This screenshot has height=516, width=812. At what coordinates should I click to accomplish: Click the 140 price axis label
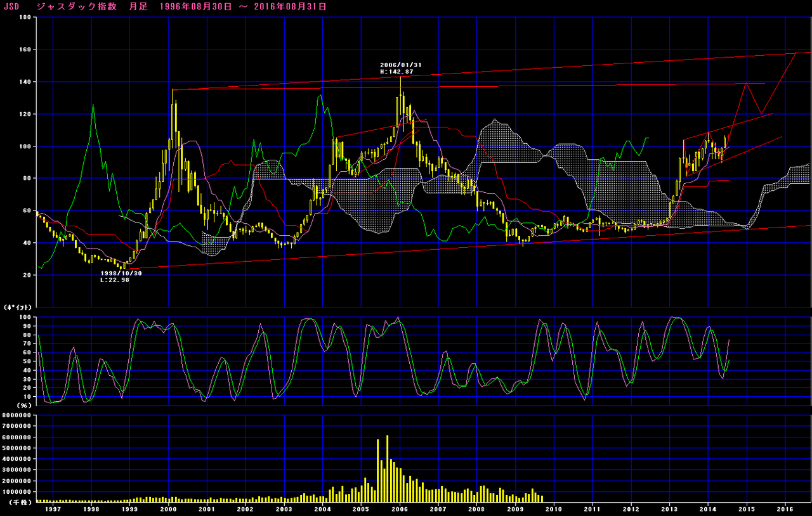click(x=26, y=82)
